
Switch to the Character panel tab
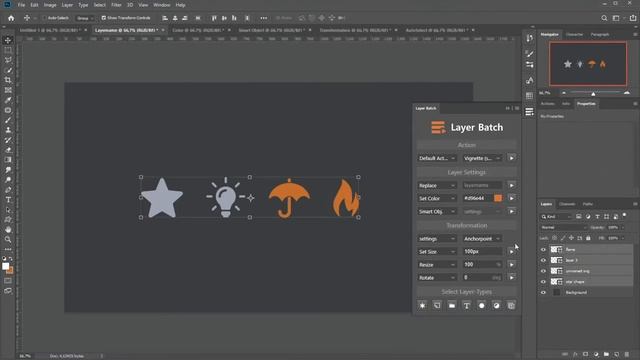pyautogui.click(x=574, y=35)
